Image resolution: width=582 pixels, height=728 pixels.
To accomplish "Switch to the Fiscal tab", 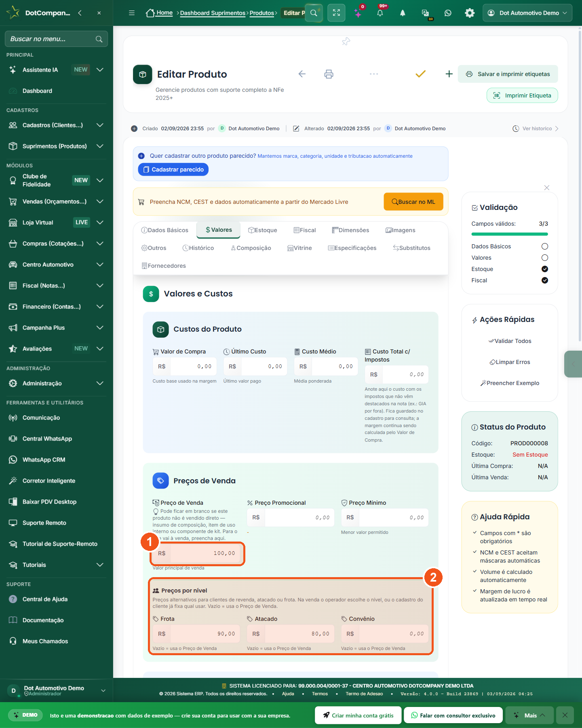I will click(x=305, y=230).
